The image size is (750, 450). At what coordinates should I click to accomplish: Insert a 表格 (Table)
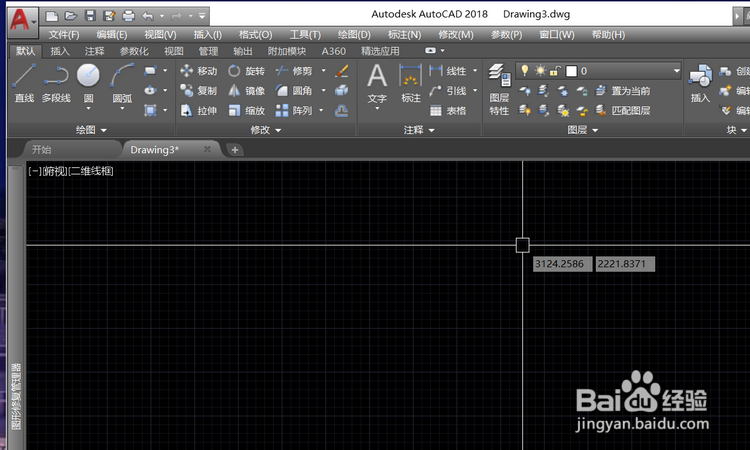tap(448, 110)
